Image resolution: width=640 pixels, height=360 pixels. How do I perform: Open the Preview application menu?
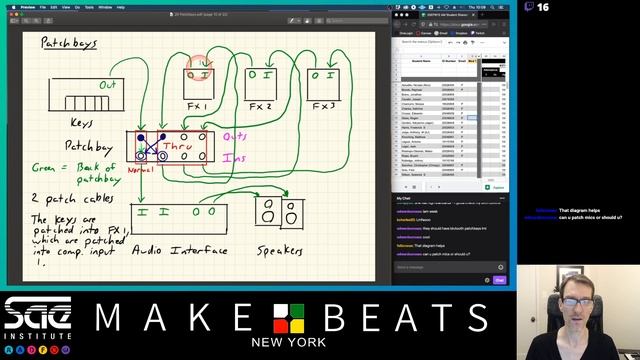pyautogui.click(x=28, y=7)
